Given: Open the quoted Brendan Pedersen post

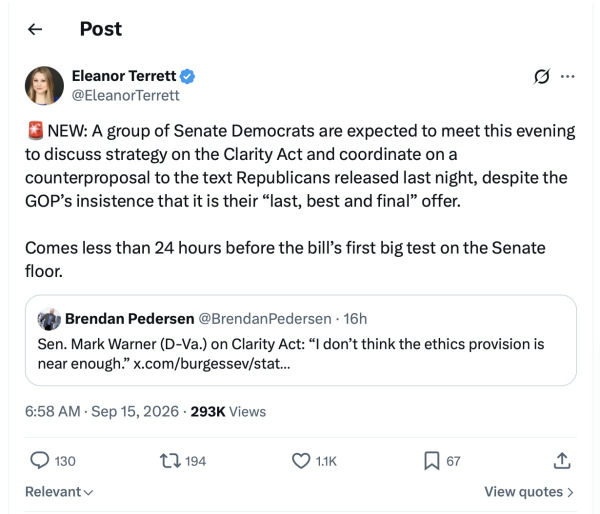Looking at the screenshot, I should (301, 340).
